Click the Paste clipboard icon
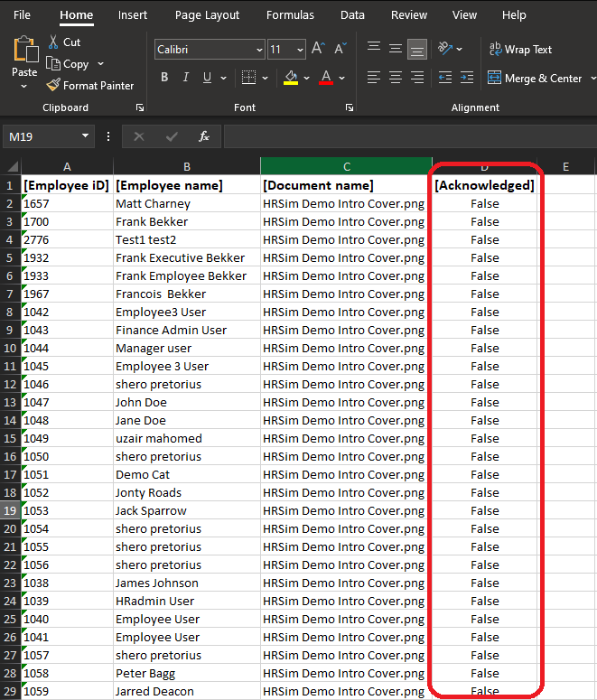 point(25,49)
